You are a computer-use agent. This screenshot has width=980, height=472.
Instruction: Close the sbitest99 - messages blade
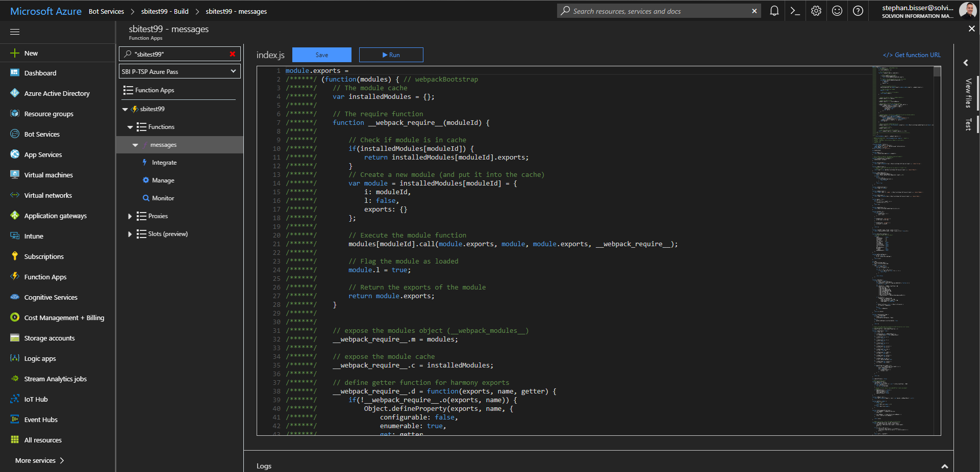(971, 29)
